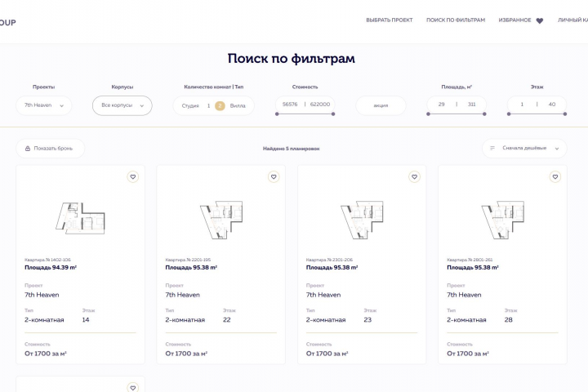This screenshot has height=392, width=588.
Task: Click the minimum floor field 1
Action: pos(522,105)
